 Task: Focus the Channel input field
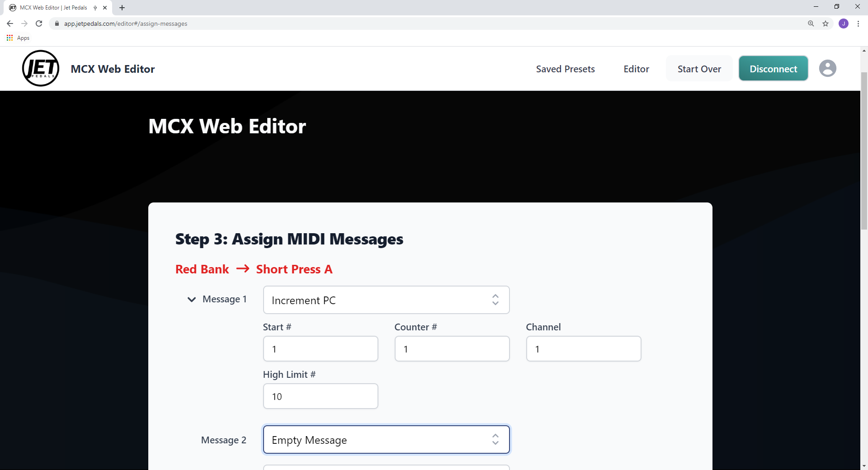pos(584,348)
